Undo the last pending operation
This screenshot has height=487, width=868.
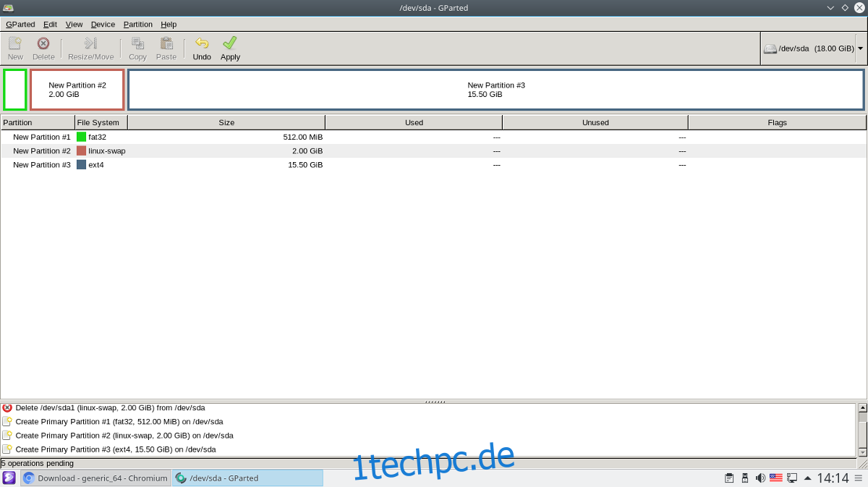(202, 48)
